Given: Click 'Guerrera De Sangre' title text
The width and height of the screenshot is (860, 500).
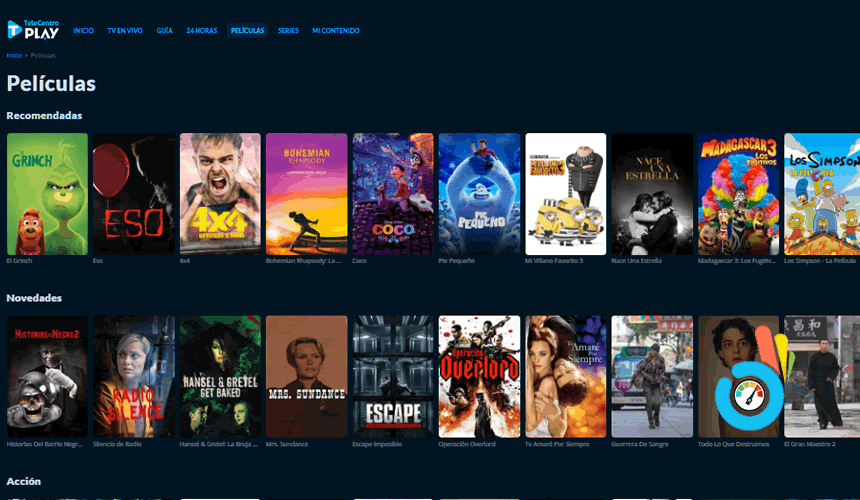Looking at the screenshot, I should pyautogui.click(x=640, y=444).
